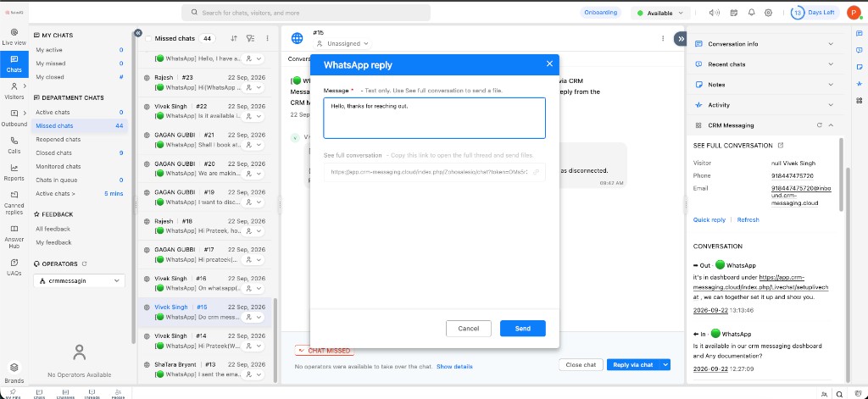
Task: Refresh the CRM Messaging widget icon
Action: (x=820, y=125)
